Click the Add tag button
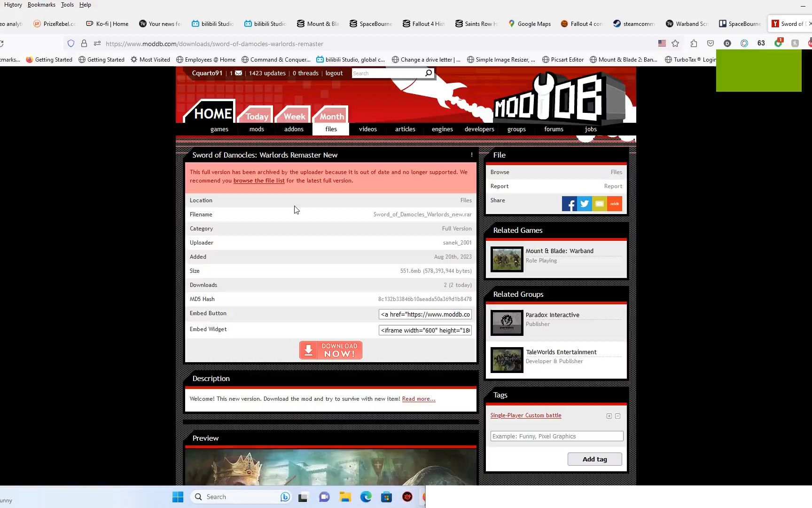The image size is (812, 508). (x=595, y=459)
